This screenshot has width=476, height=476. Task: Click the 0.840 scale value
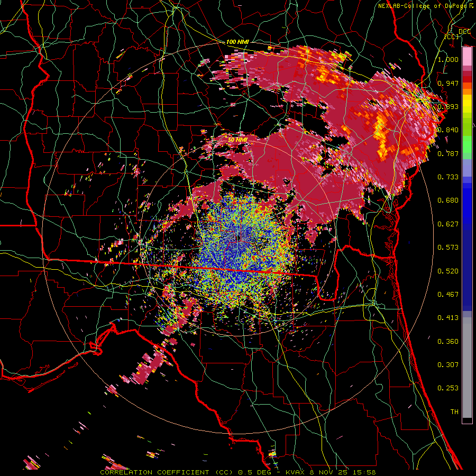point(448,130)
